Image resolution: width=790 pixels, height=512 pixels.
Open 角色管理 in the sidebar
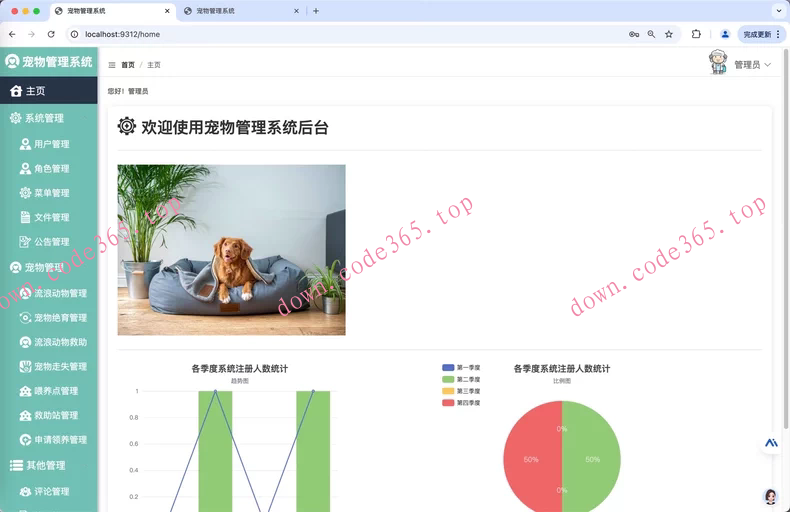[48, 168]
